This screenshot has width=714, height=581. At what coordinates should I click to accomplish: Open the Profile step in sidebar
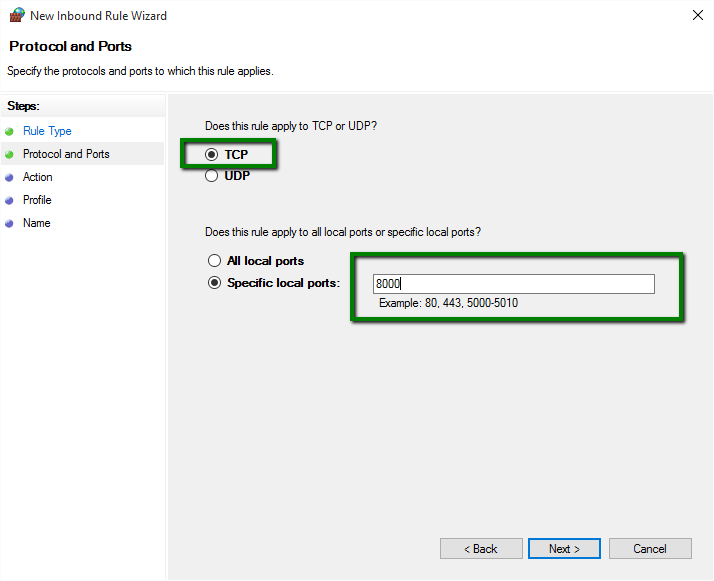[37, 200]
